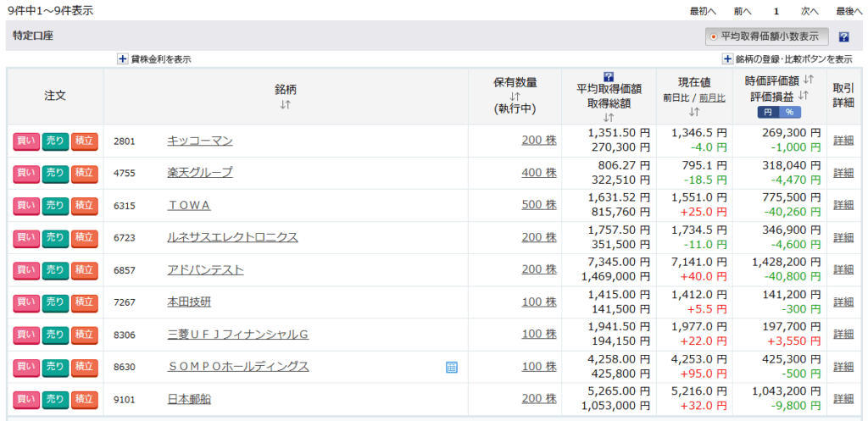Viewport: 868px width, 421px height.
Task: Click 積立 button for TOWA
Action: (84, 207)
